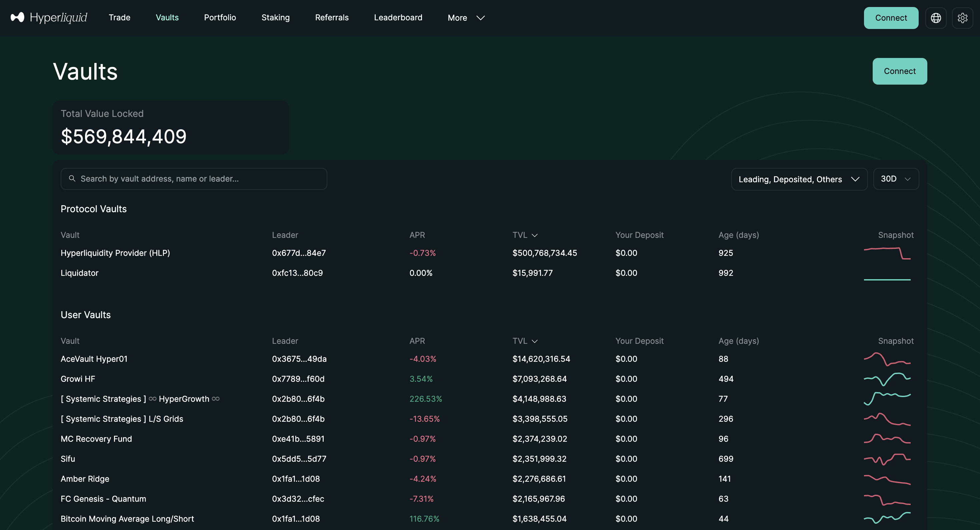Click the Connect button in the top navigation
The width and height of the screenshot is (980, 530).
click(891, 18)
